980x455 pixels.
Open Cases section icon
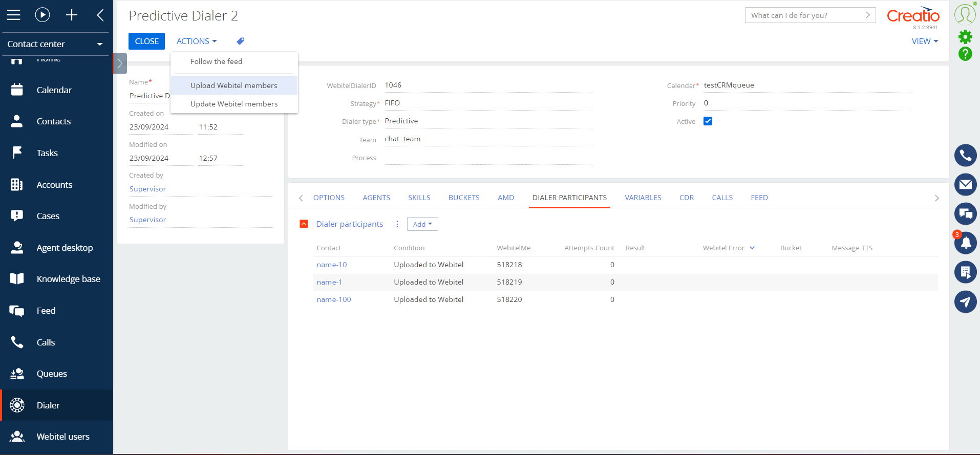pyautogui.click(x=17, y=216)
